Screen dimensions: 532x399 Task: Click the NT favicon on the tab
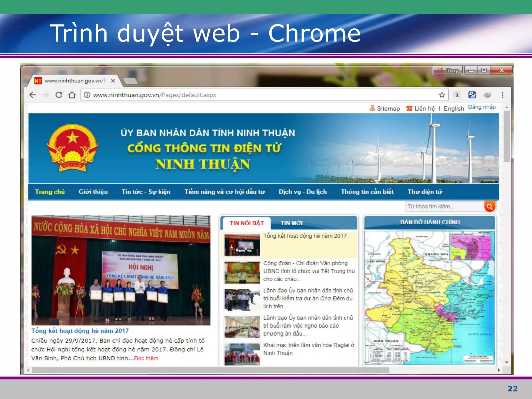(38, 81)
